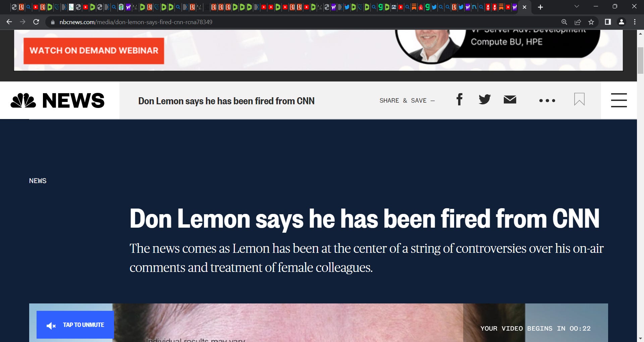Reload the current page
This screenshot has height=342, width=644.
(x=36, y=22)
